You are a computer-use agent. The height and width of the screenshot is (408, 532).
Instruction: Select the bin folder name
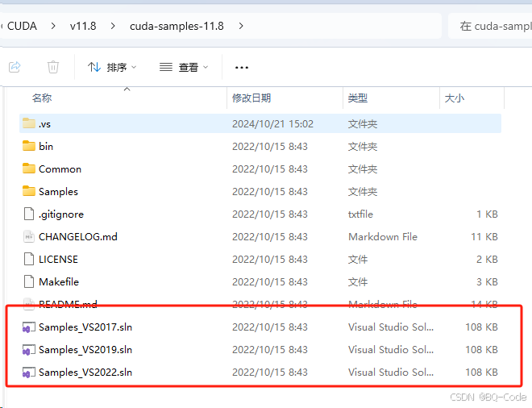46,146
